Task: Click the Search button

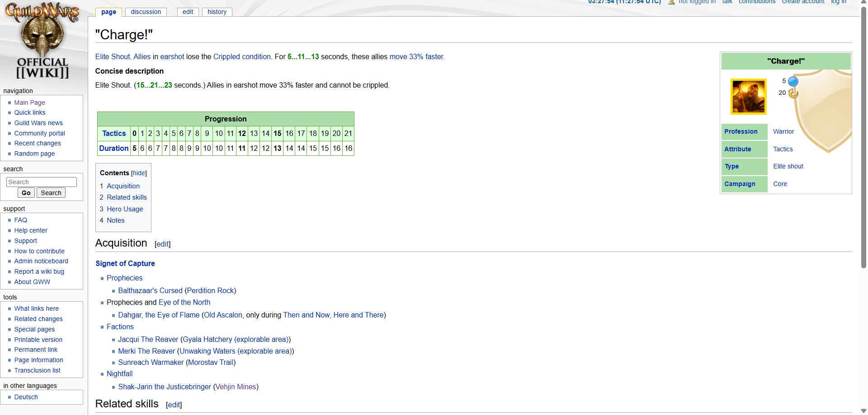Action: point(51,193)
